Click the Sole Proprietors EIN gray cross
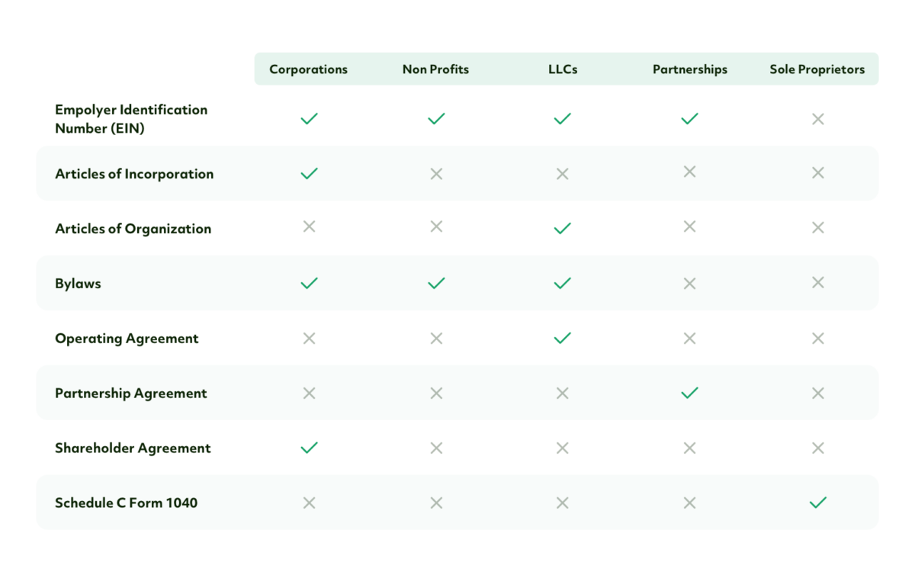This screenshot has height=588, width=915. pyautogui.click(x=818, y=119)
